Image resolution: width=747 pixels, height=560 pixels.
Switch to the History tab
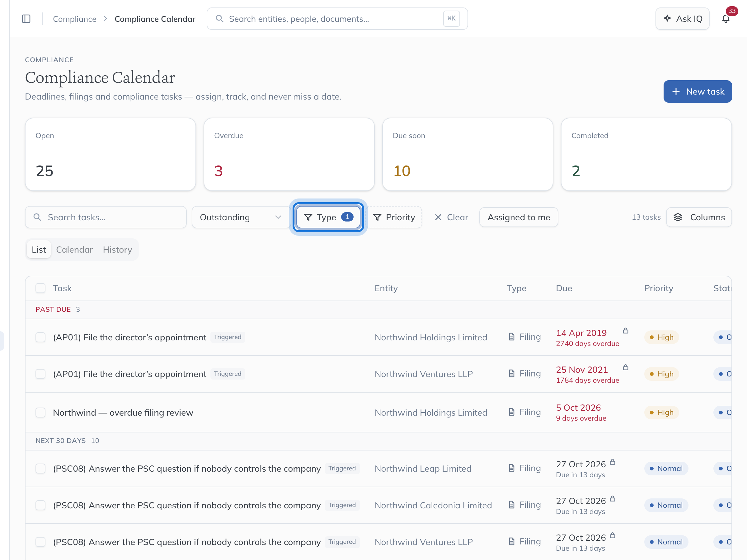pos(117,250)
